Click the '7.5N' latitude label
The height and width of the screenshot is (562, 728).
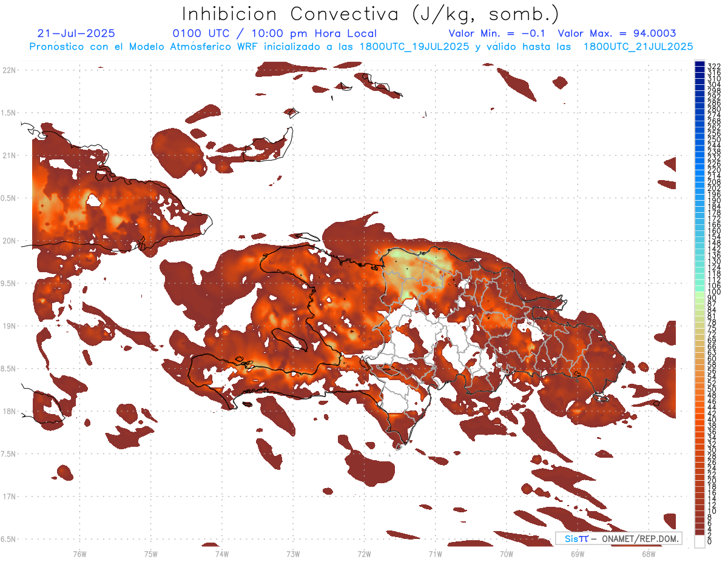point(8,454)
